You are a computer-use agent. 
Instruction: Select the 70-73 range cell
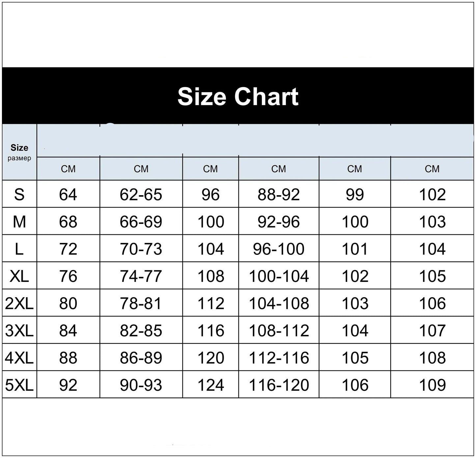click(141, 249)
